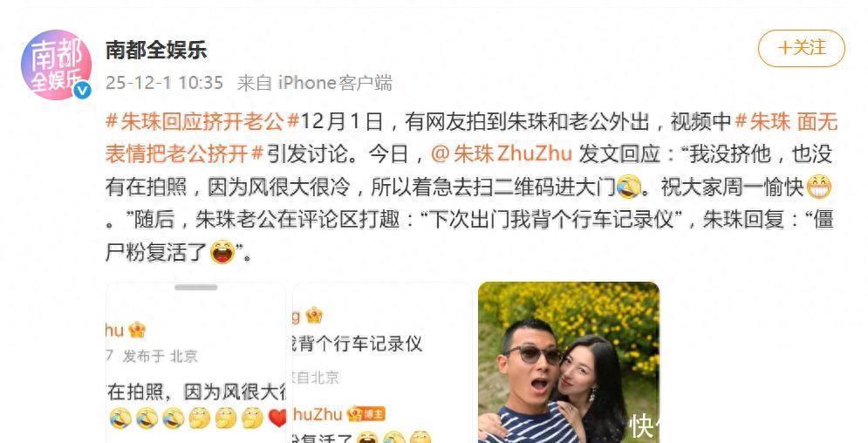Image resolution: width=868 pixels, height=443 pixels.
Task: Click the red heart emoji in first thumbnail
Action: 278,419
